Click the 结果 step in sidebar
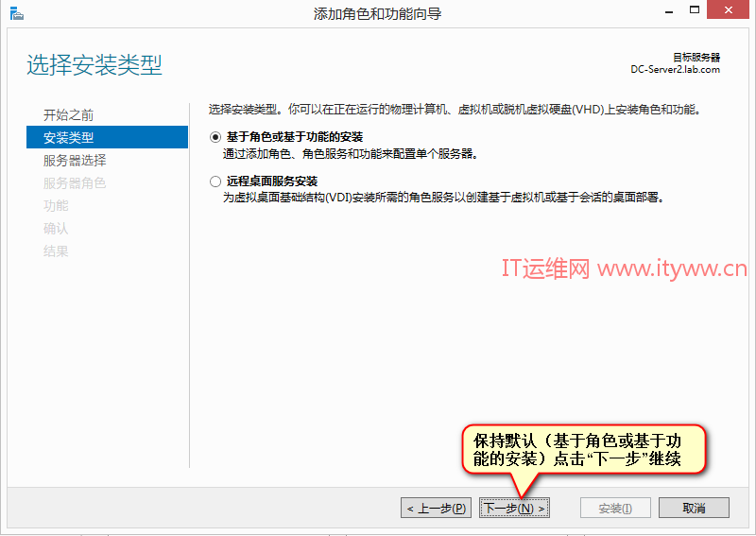Screen dimensions: 756x536 point(56,251)
